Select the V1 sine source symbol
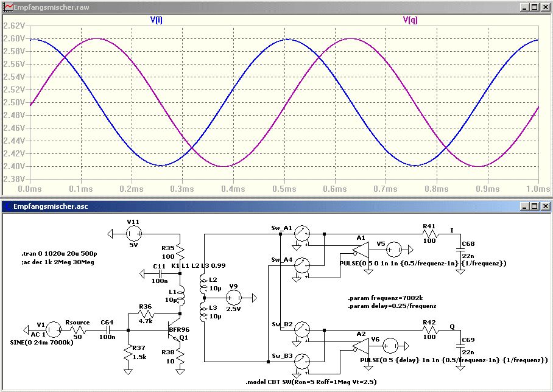 pos(53,330)
